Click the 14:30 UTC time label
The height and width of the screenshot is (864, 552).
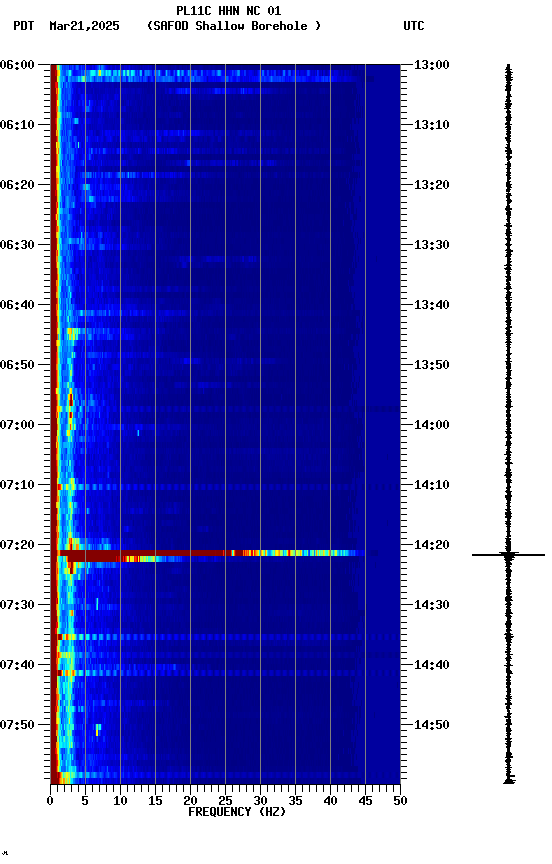(x=432, y=605)
